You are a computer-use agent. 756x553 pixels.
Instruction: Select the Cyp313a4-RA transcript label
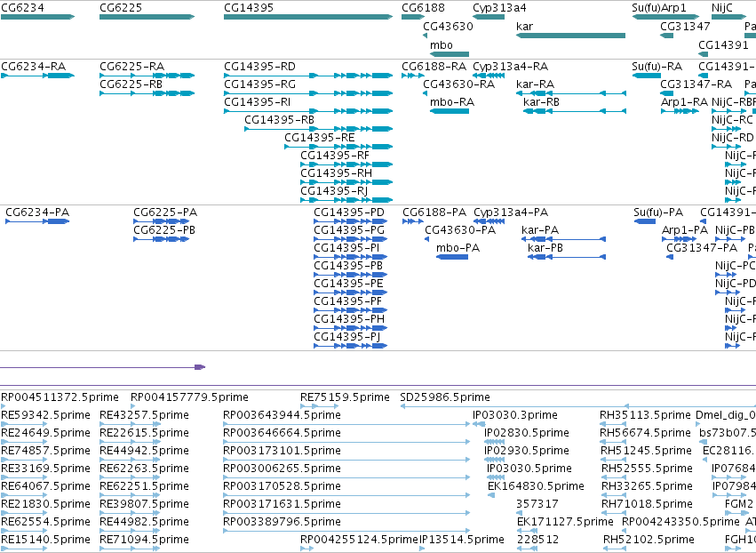coord(511,67)
